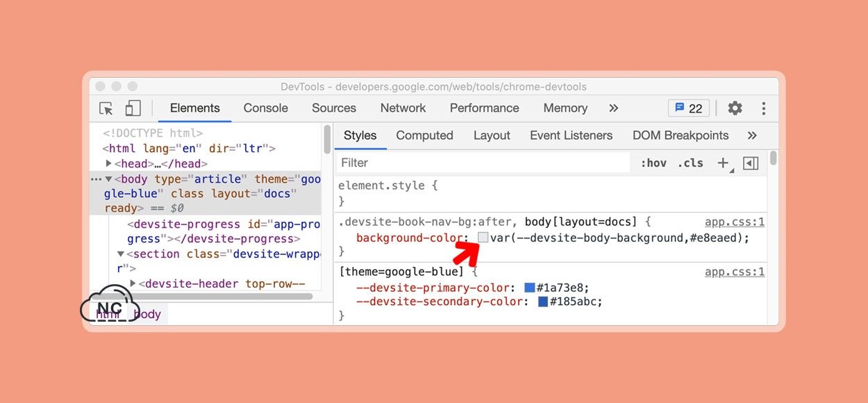Open the three-dot customize menu
Image resolution: width=868 pixels, height=403 pixels.
(x=763, y=108)
